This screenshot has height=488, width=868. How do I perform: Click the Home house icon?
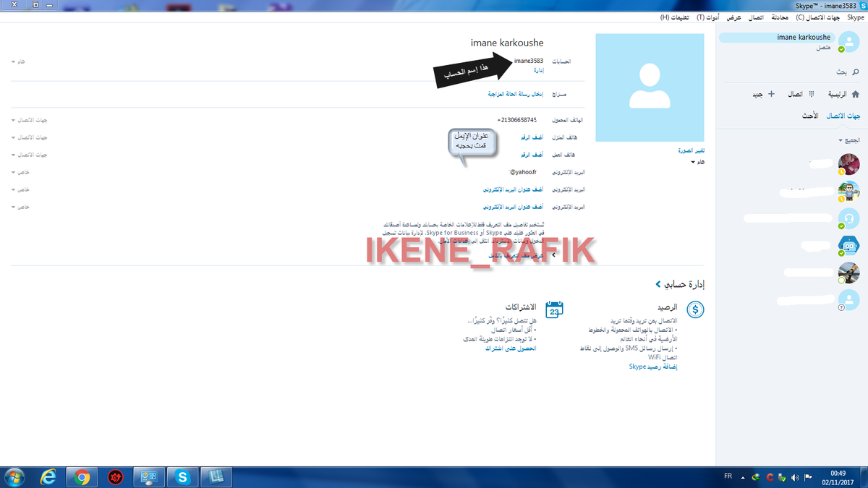tap(856, 94)
